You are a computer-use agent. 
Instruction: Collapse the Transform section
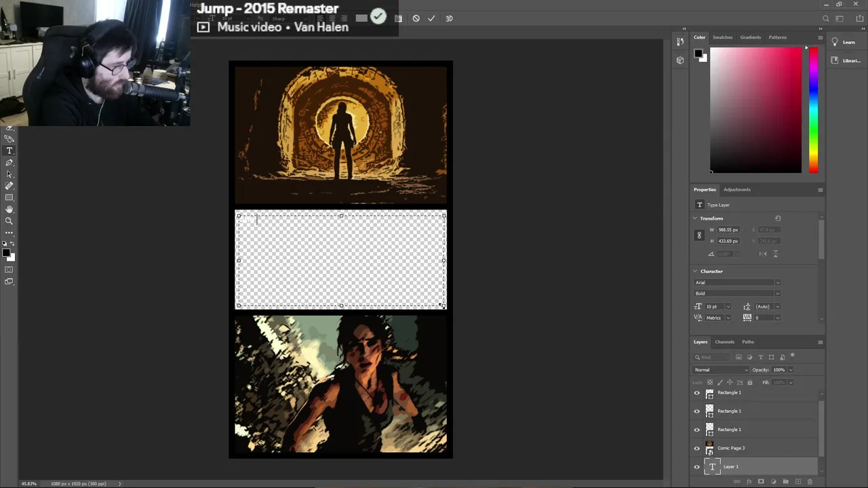coord(695,218)
